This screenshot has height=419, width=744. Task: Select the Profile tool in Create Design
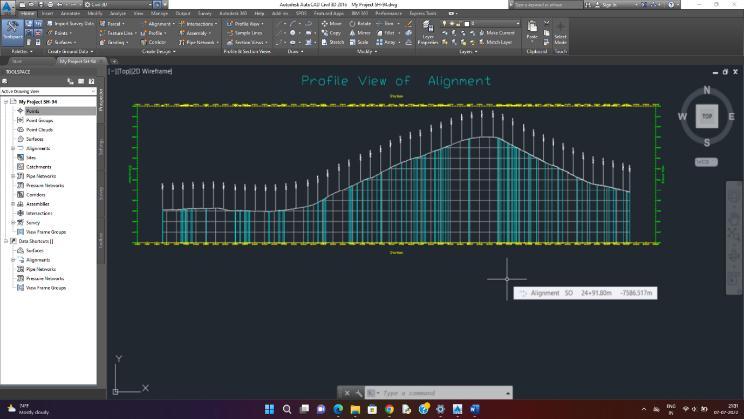(x=154, y=33)
